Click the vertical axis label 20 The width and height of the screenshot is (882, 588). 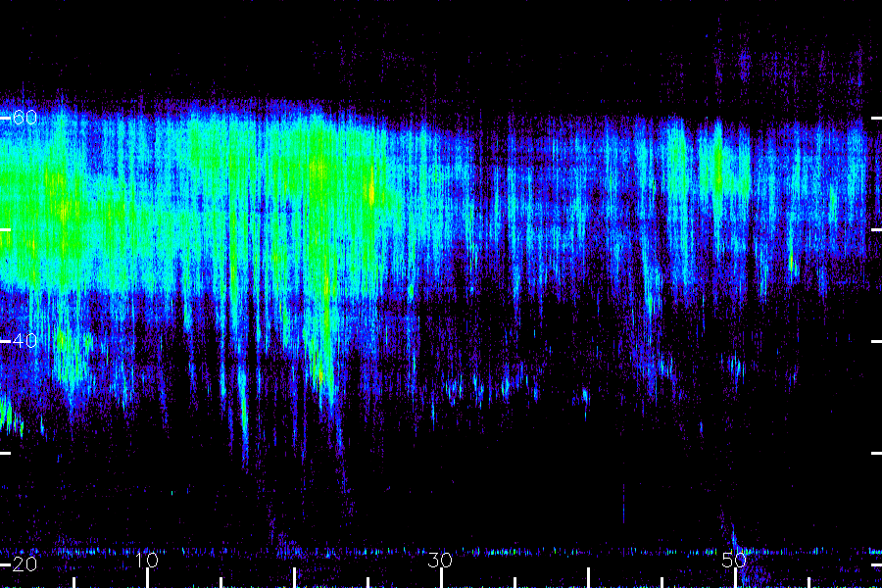[24, 564]
